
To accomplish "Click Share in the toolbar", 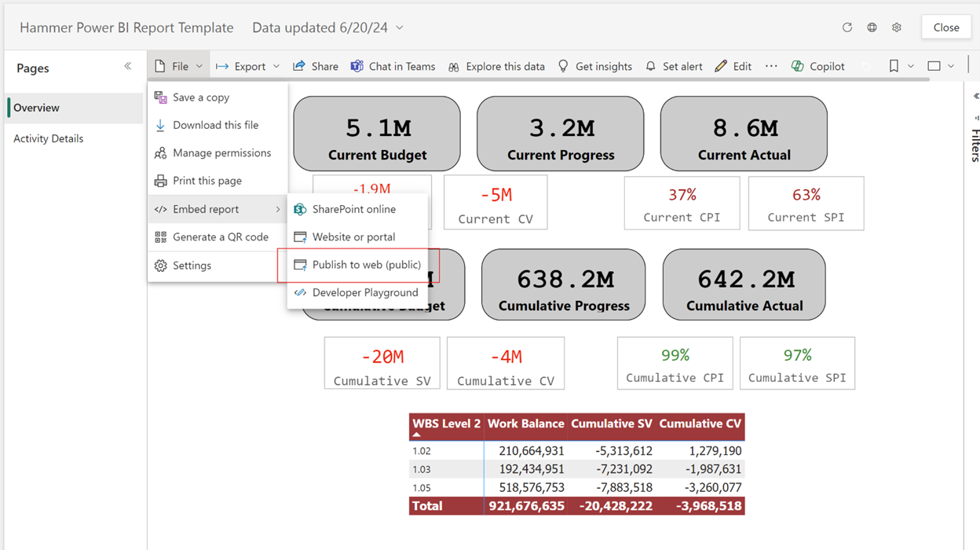I will (316, 66).
